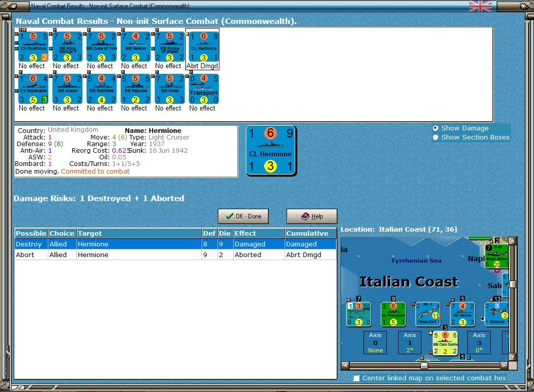
Task: Open the Help button
Action: point(312,216)
